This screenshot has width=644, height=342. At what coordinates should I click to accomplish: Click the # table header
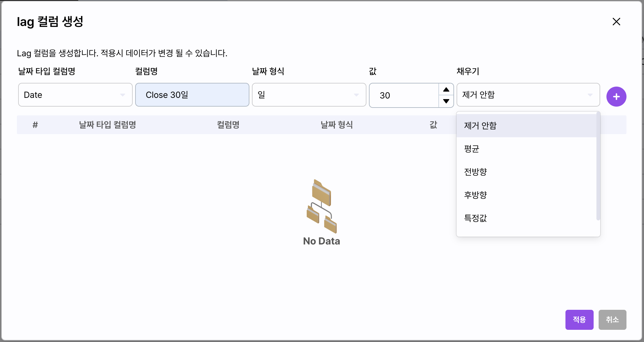[35, 125]
